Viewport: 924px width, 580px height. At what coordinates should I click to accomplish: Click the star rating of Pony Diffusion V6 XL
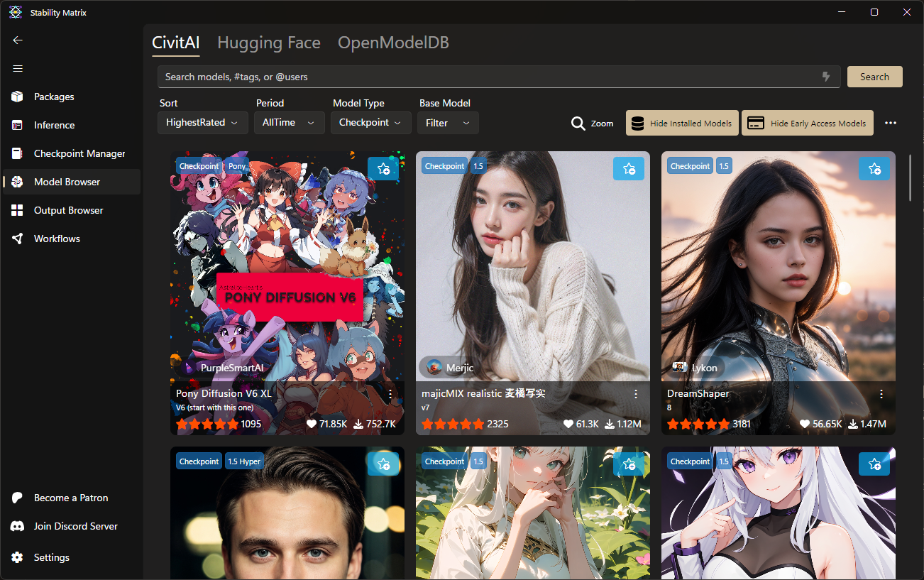207,424
